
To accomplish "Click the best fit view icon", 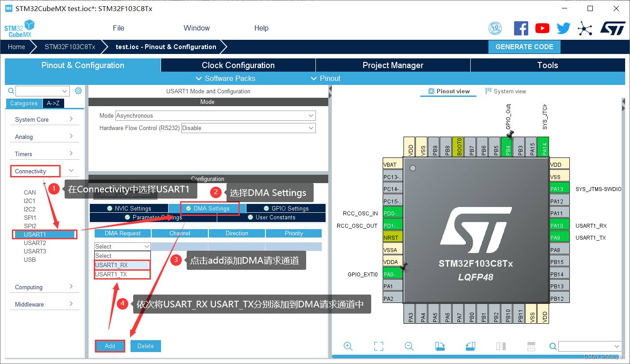I will [378, 346].
